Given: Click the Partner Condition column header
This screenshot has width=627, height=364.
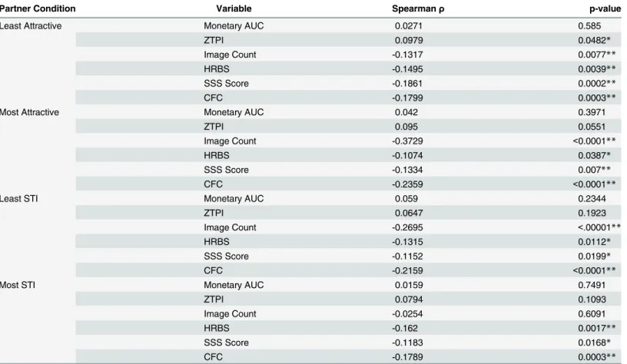Looking at the screenshot, I should (x=38, y=8).
